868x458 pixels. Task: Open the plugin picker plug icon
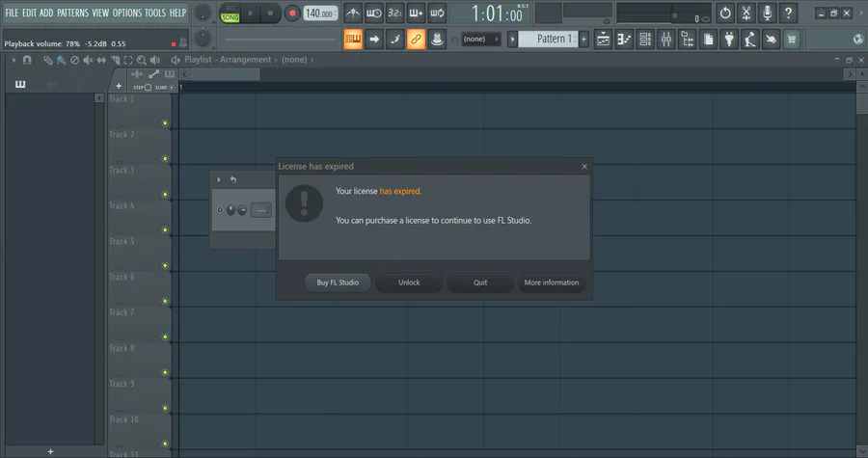click(x=729, y=40)
